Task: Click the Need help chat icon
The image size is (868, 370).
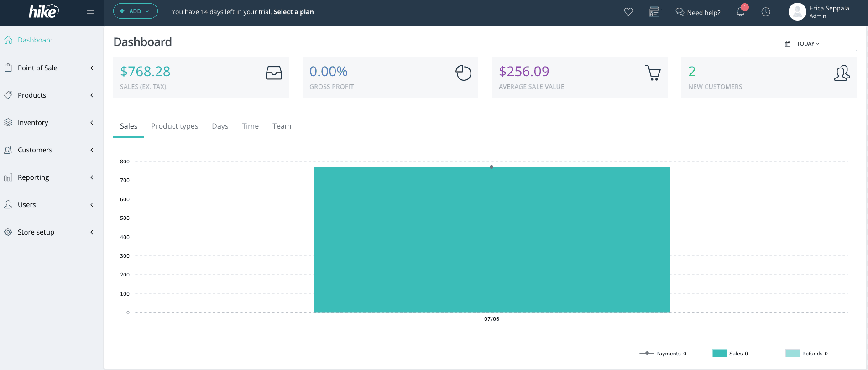Action: pos(680,12)
